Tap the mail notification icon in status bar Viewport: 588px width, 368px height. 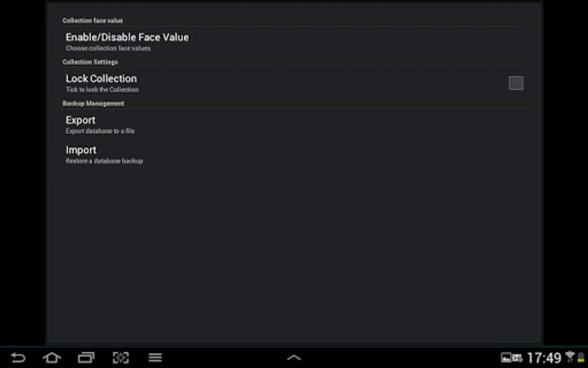(517, 358)
